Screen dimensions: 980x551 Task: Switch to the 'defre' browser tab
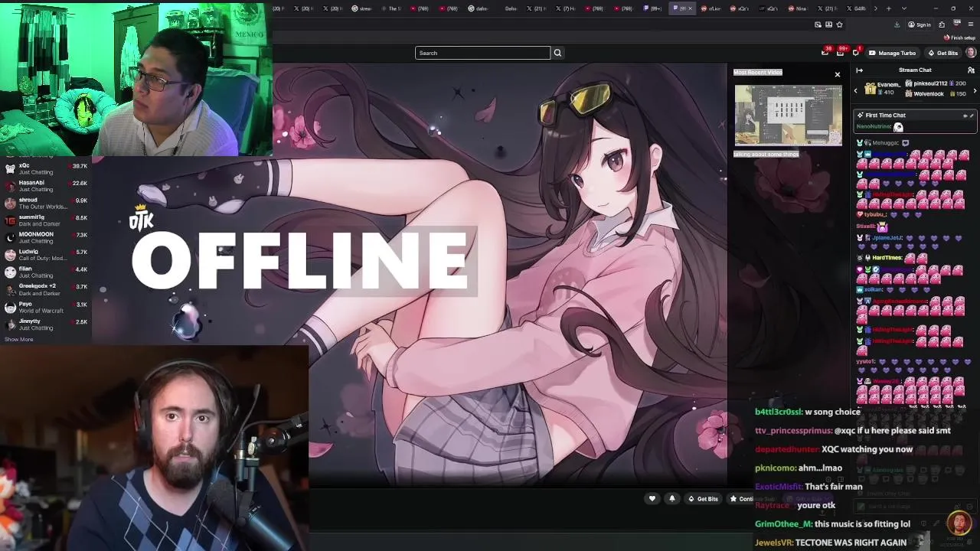pyautogui.click(x=479, y=8)
